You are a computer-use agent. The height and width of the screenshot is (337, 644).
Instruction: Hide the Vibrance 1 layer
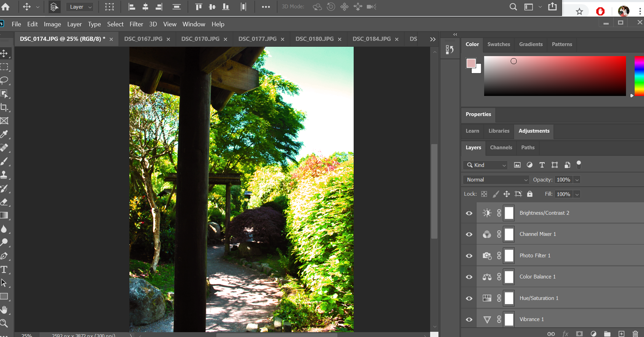click(x=469, y=319)
